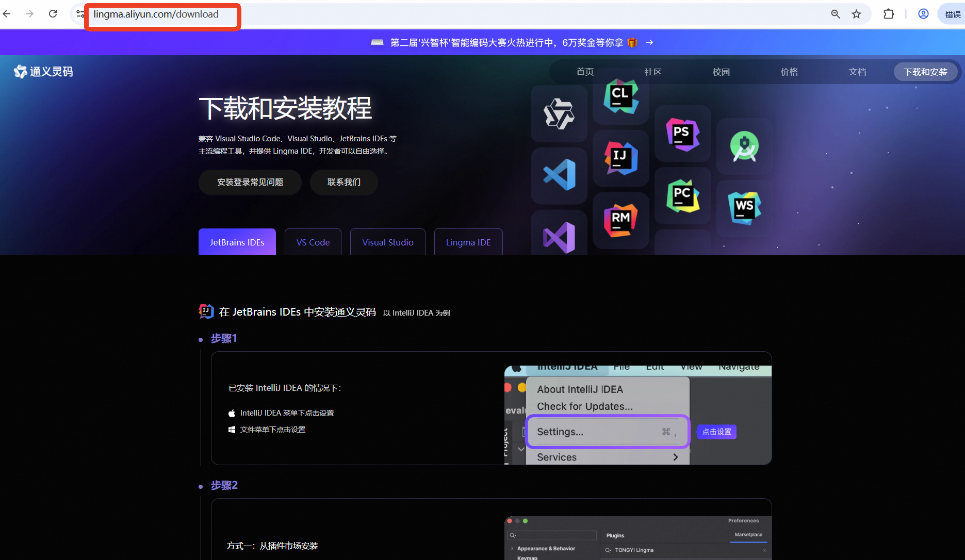
Task: Switch to the VS Code tab
Action: coord(313,242)
